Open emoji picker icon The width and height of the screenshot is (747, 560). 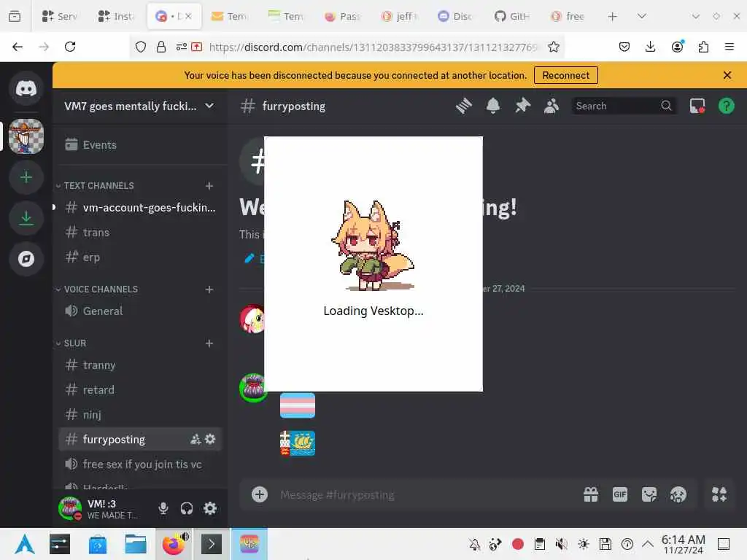pos(678,495)
